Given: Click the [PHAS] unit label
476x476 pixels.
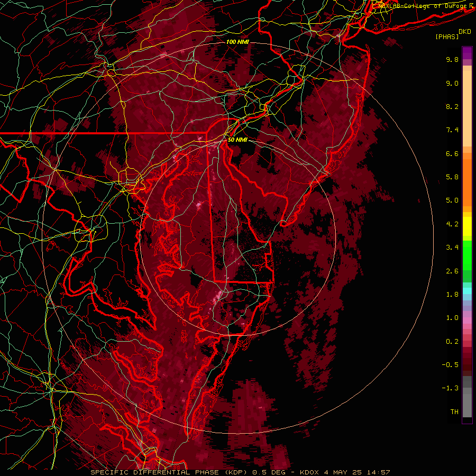Looking at the screenshot, I should click(x=447, y=36).
